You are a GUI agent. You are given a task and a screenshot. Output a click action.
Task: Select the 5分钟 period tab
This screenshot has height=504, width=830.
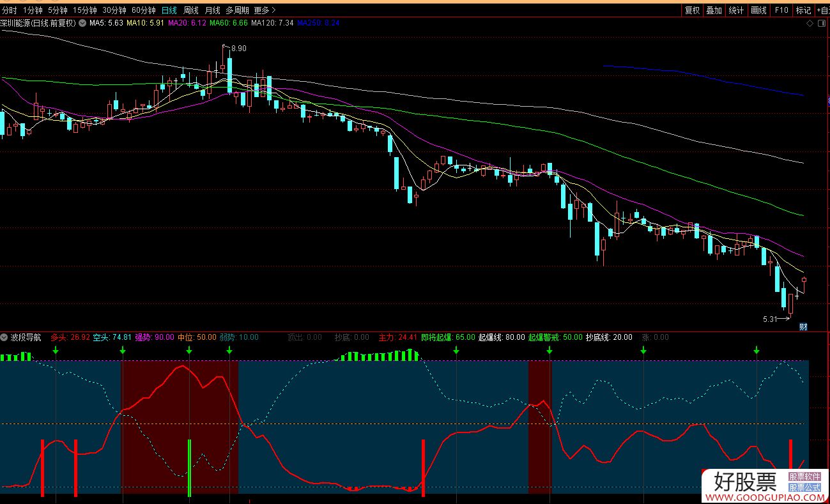point(58,10)
